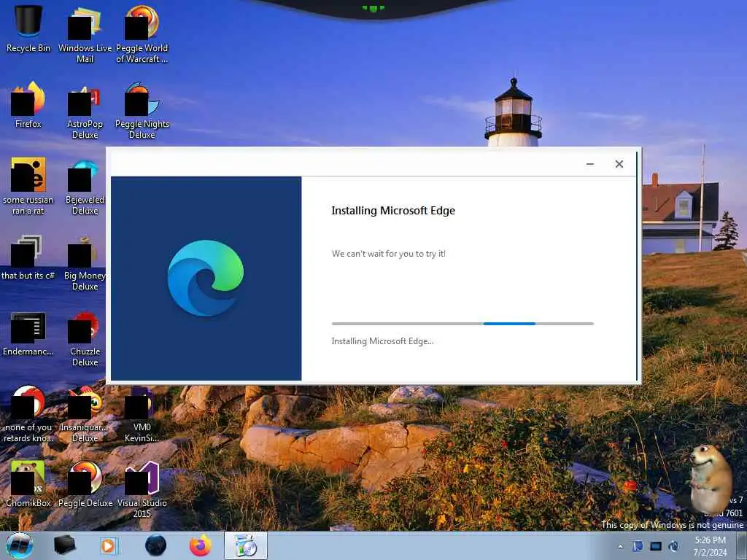Open the media player taskbar icon
747x560 pixels.
pyautogui.click(x=108, y=545)
